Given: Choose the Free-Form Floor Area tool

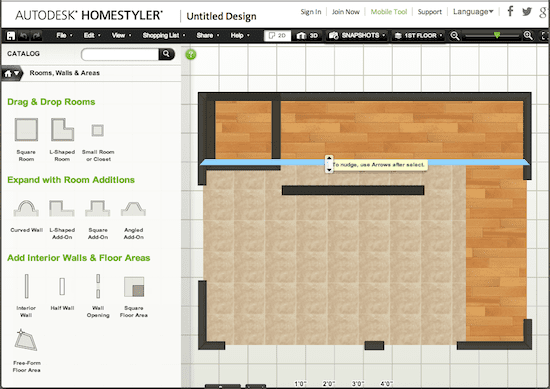Looking at the screenshot, I should coord(26,340).
